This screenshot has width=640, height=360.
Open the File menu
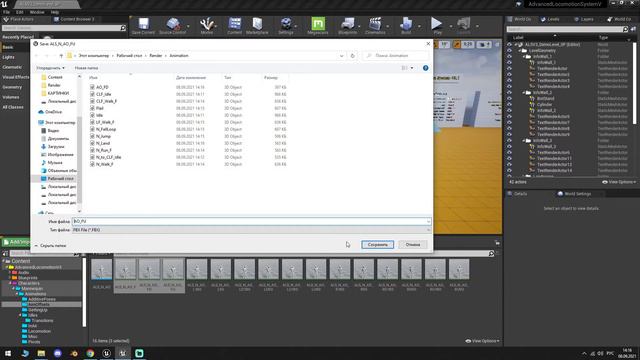(x=7, y=12)
